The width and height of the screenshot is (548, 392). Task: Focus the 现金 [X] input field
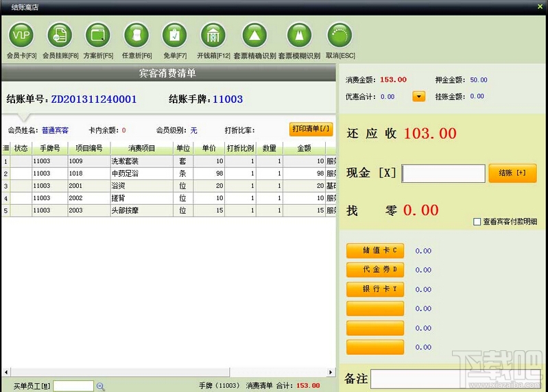[x=443, y=173]
